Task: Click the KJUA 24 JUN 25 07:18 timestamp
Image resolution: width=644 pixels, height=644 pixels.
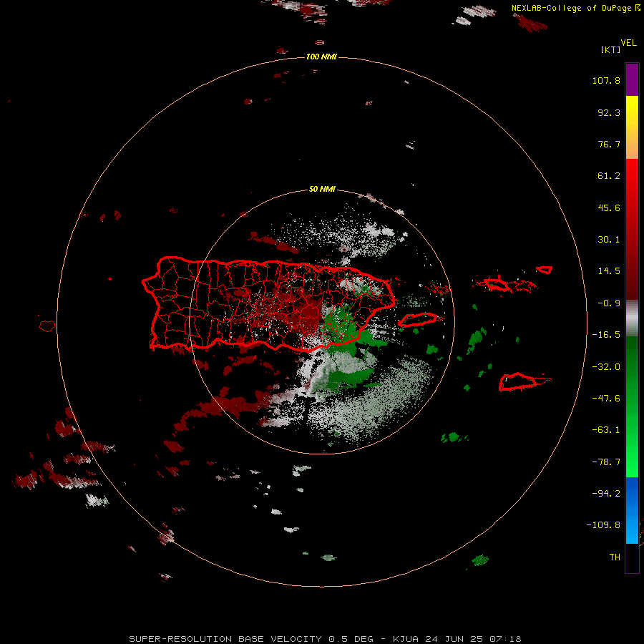Action: (457, 639)
